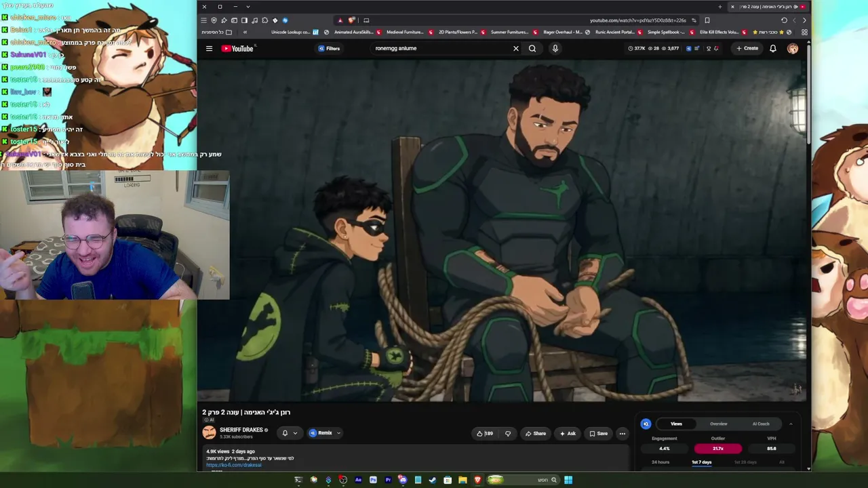
Task: Open more actions three-dot menu
Action: (x=622, y=434)
